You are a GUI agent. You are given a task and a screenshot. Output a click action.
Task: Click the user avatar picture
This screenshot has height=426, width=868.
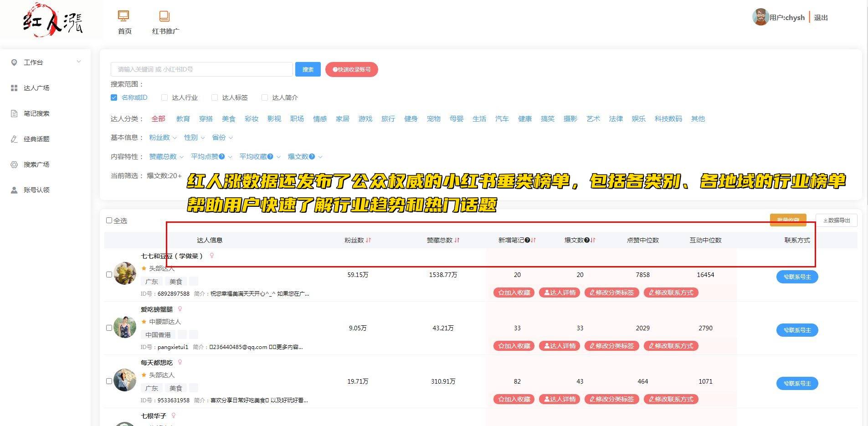pyautogui.click(x=760, y=17)
